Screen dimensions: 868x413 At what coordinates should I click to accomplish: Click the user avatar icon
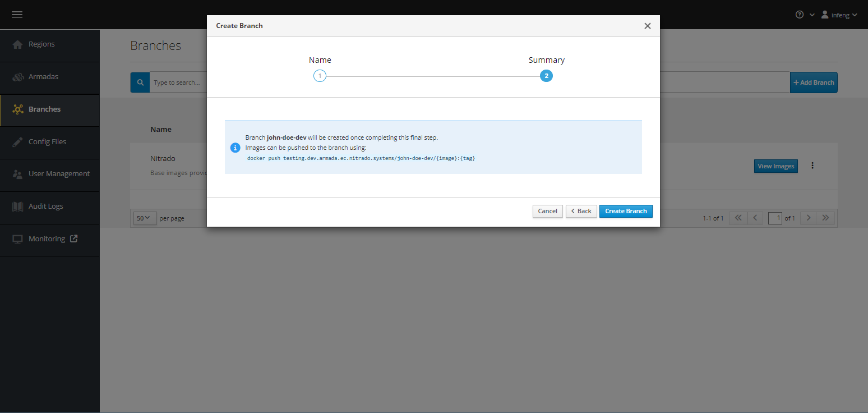point(825,15)
